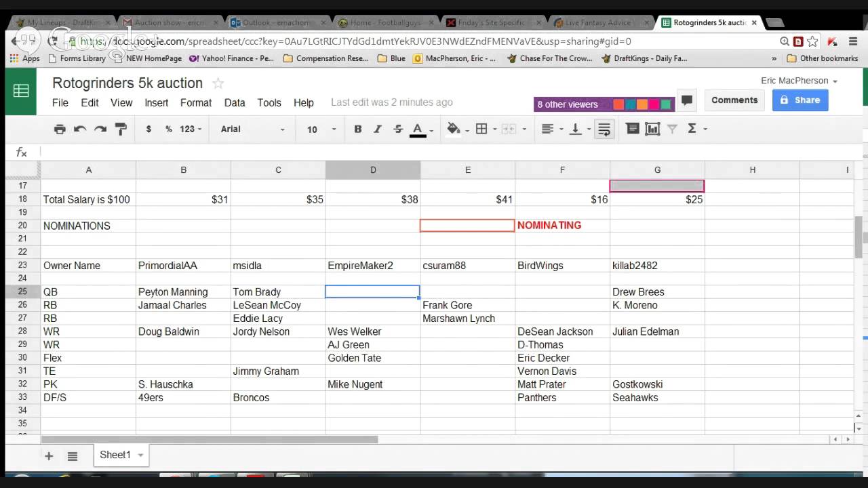
Task: Open the Tools menu
Action: [269, 103]
